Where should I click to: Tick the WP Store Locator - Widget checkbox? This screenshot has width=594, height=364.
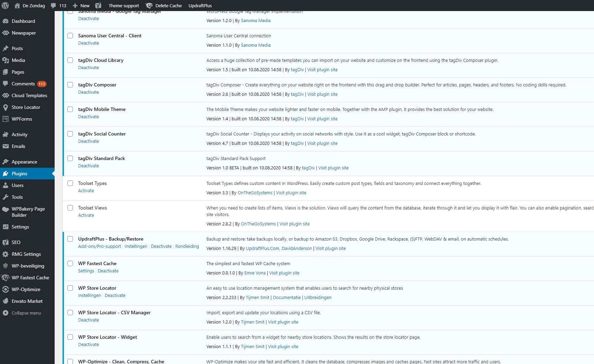pyautogui.click(x=70, y=337)
